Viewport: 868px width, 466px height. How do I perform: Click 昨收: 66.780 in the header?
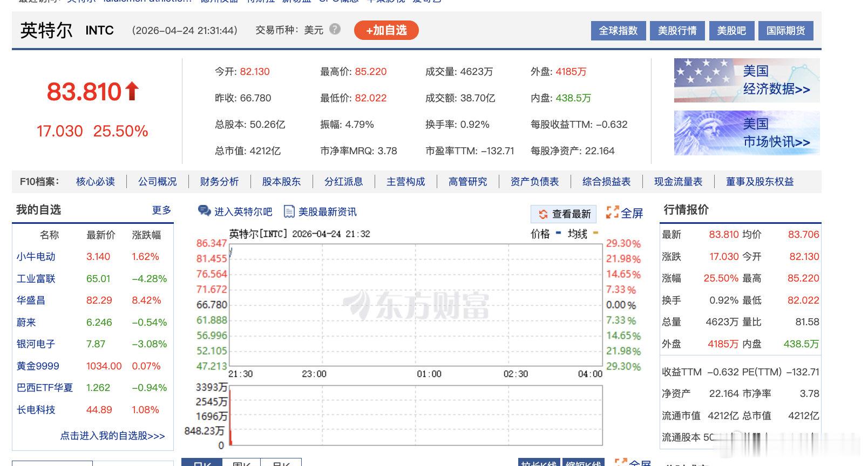243,98
